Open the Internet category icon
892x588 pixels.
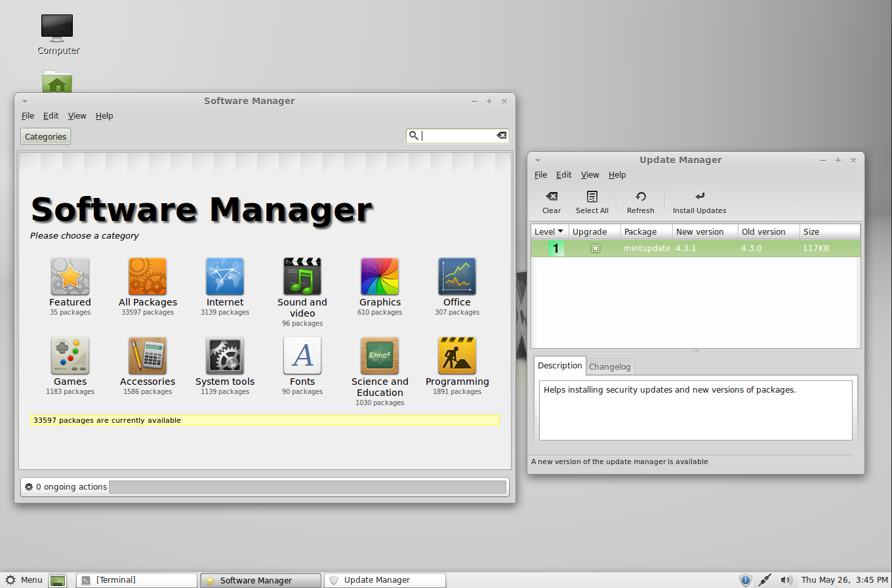[x=225, y=277]
